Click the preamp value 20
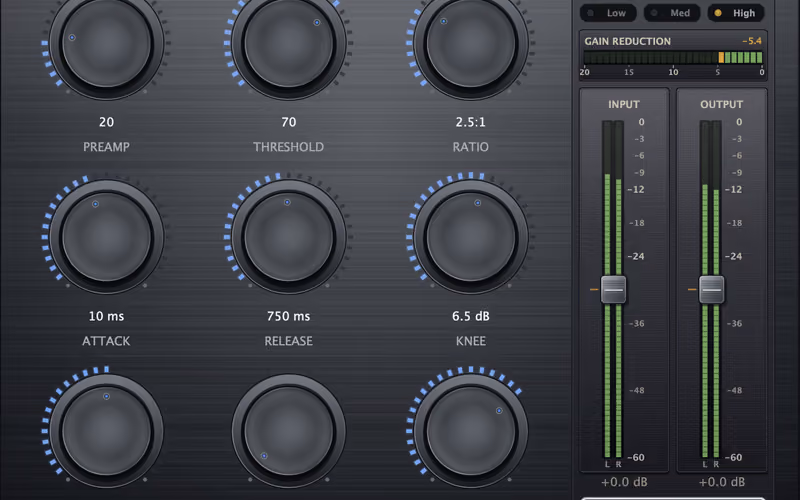The width and height of the screenshot is (800, 500). click(x=106, y=122)
